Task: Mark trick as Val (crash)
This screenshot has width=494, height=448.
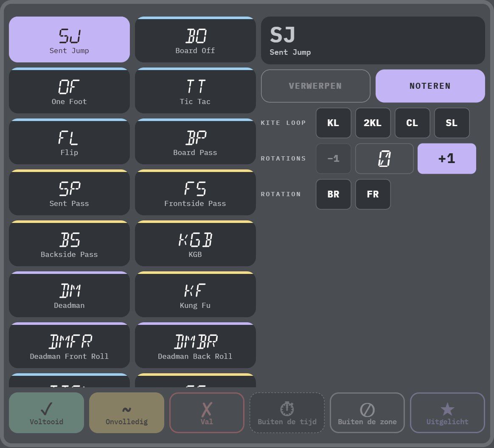Action: 207,413
